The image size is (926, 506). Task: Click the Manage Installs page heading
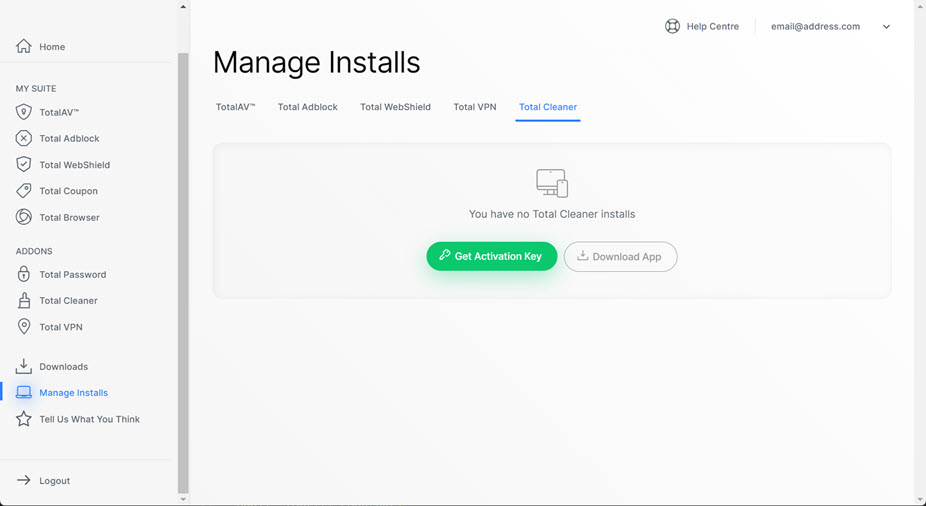[x=317, y=63]
